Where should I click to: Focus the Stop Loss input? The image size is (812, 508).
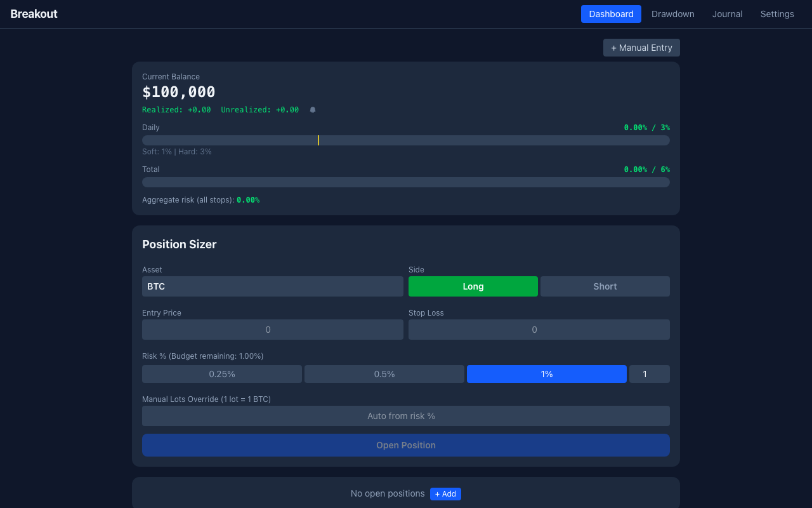539,330
